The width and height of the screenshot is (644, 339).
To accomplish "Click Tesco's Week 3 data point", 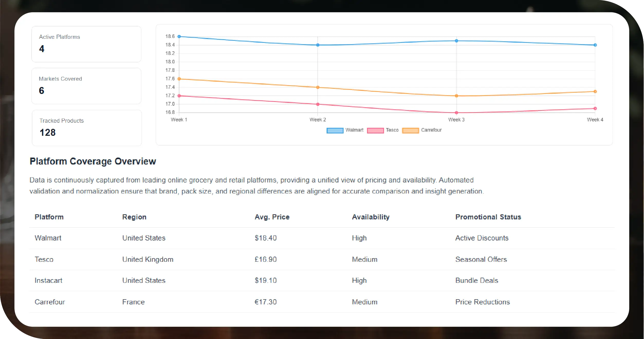I will pyautogui.click(x=456, y=113).
